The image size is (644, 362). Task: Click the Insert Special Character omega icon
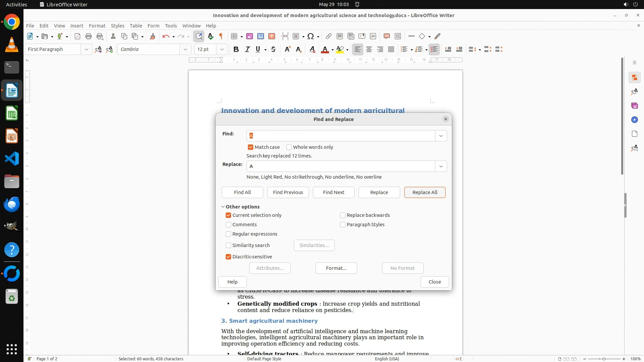[x=311, y=36]
